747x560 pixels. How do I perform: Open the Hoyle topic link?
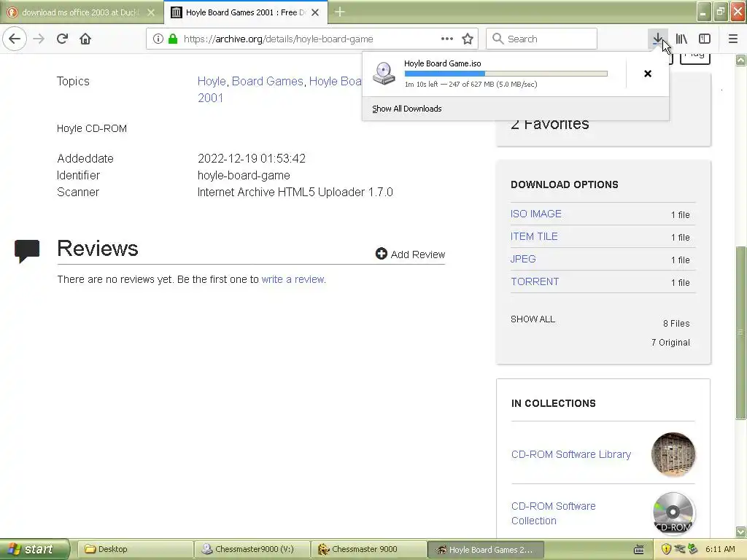click(x=212, y=81)
